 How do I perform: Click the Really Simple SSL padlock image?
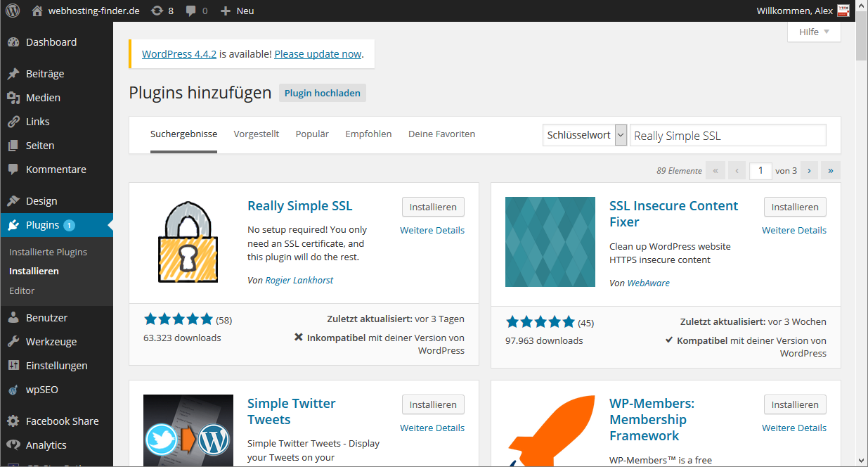pos(188,242)
